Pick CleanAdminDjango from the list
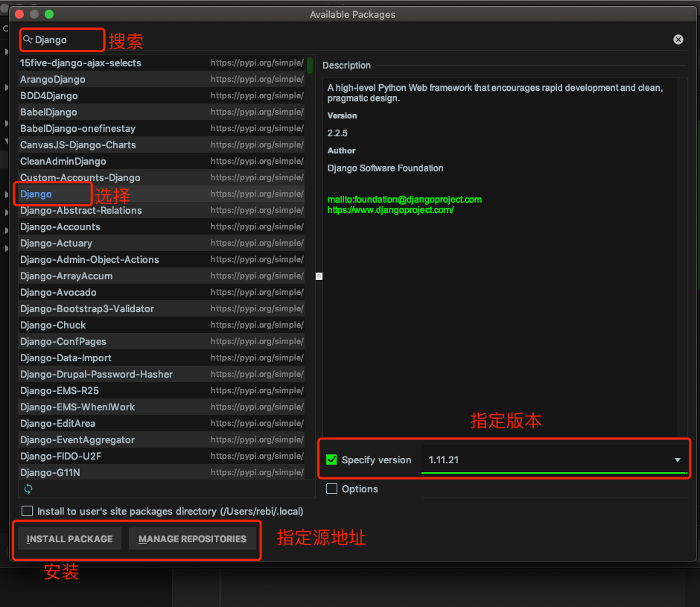700x607 pixels. [162, 161]
